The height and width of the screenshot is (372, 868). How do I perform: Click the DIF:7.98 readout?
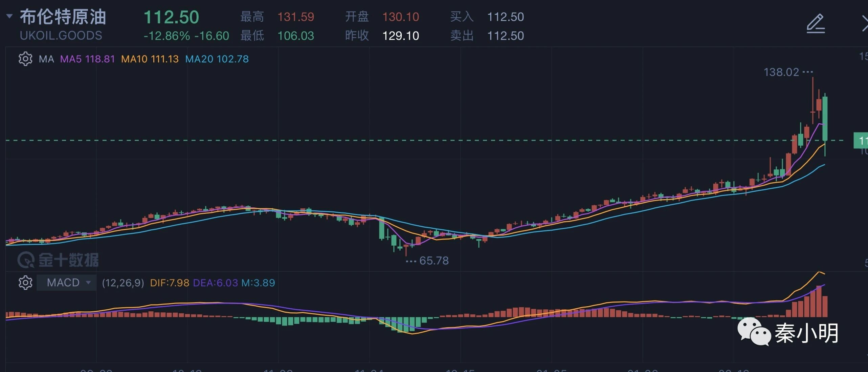[x=170, y=283]
